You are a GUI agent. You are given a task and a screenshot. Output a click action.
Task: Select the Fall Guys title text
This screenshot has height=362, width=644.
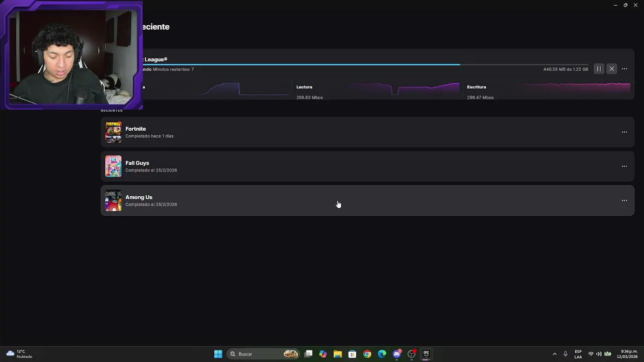137,163
